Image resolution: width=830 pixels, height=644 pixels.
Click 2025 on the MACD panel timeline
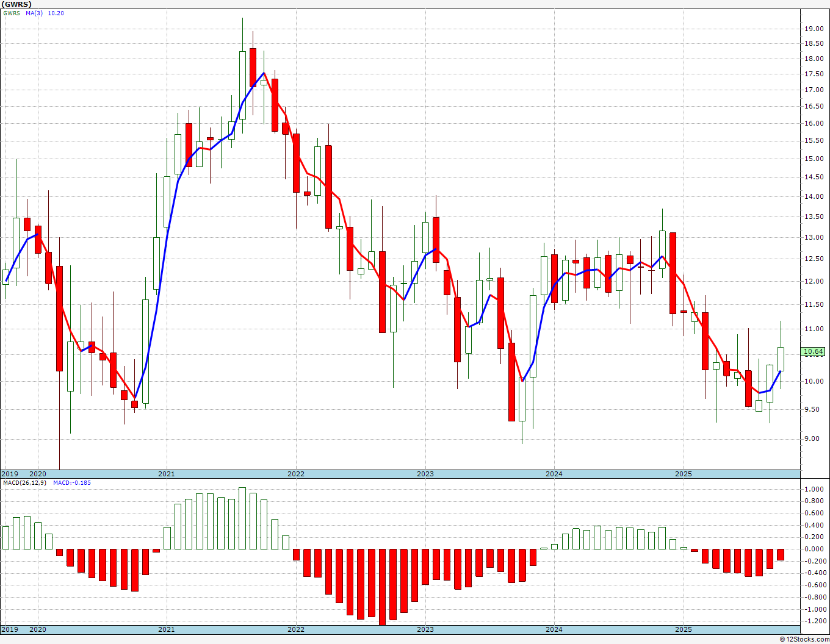point(684,629)
